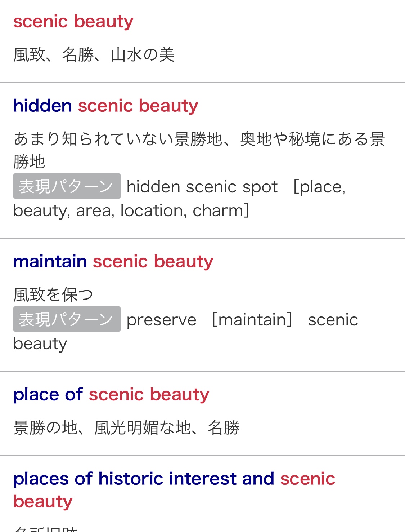
Task: Click the 表現パターン badge under maintain scenic beauty
Action: tap(67, 319)
